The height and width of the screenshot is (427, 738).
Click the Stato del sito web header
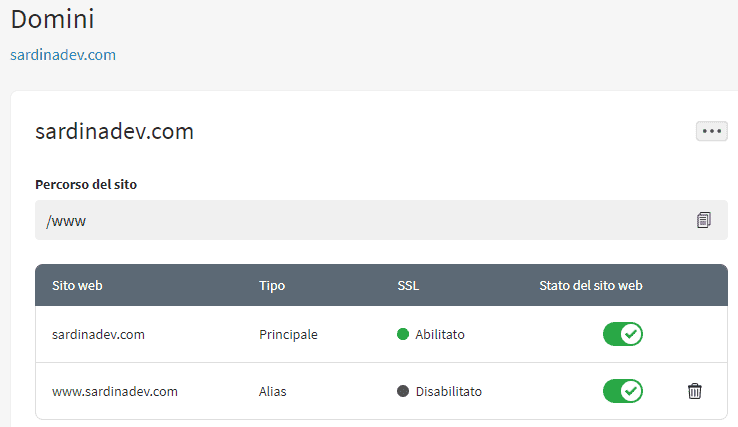[x=590, y=285]
